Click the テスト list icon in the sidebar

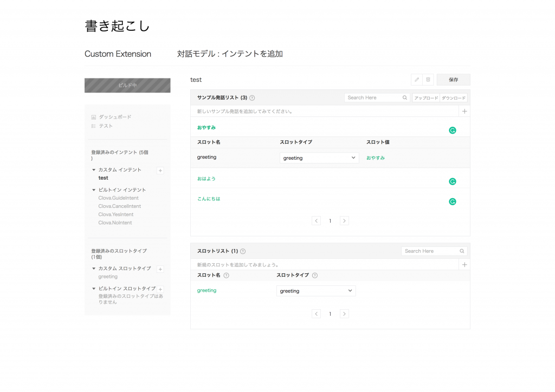pyautogui.click(x=93, y=126)
